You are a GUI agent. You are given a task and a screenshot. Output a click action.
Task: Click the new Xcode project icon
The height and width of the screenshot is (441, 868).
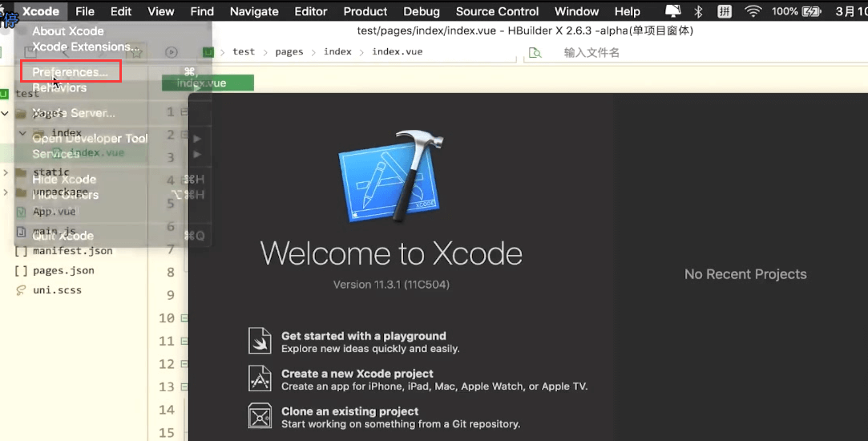pyautogui.click(x=260, y=378)
